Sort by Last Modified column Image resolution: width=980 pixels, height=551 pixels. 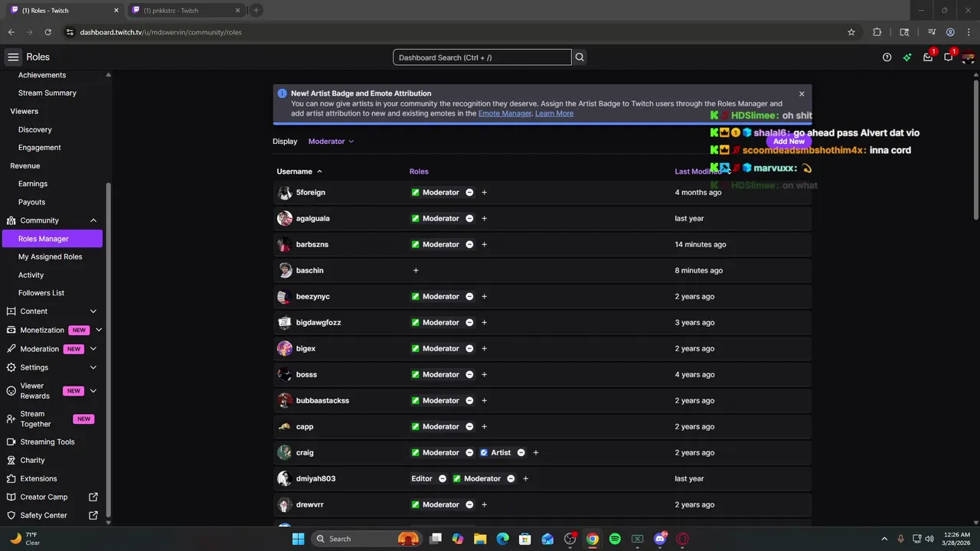[702, 171]
